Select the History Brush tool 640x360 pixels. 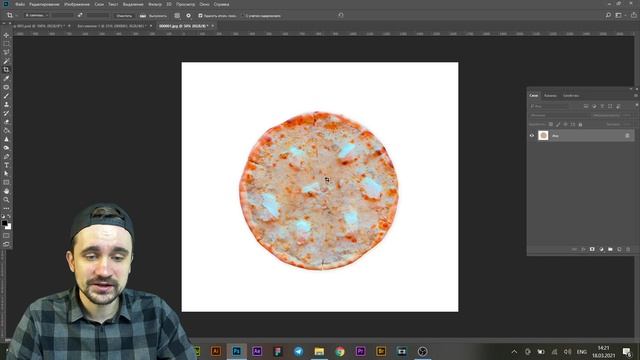[x=6, y=113]
